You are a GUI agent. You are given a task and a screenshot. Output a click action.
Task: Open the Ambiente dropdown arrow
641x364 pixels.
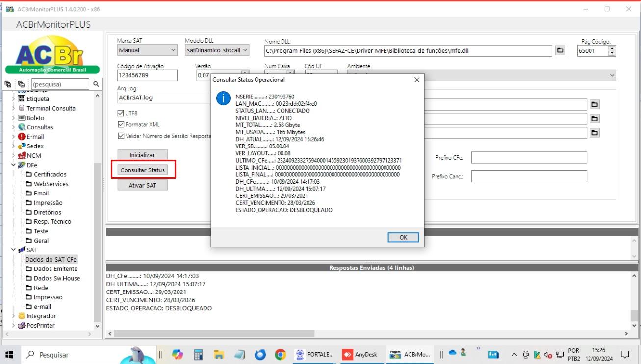tap(612, 75)
